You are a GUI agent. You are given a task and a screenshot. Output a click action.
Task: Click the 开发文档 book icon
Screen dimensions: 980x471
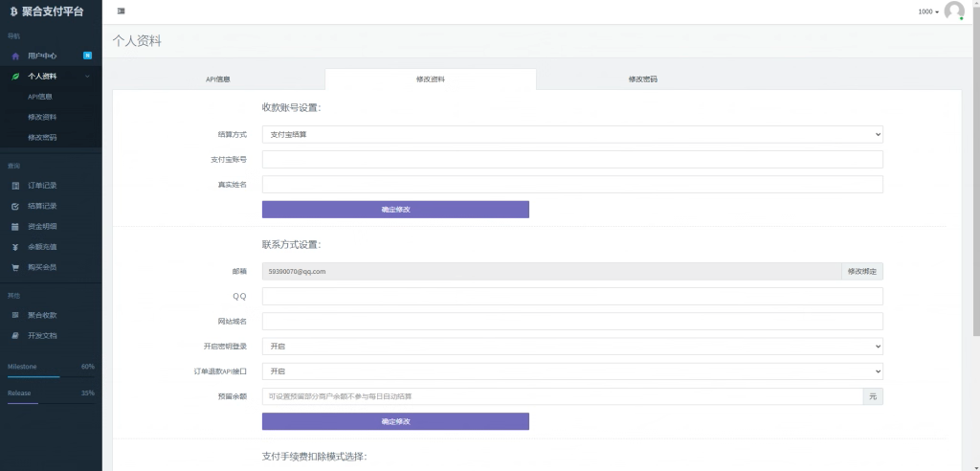[x=15, y=336]
